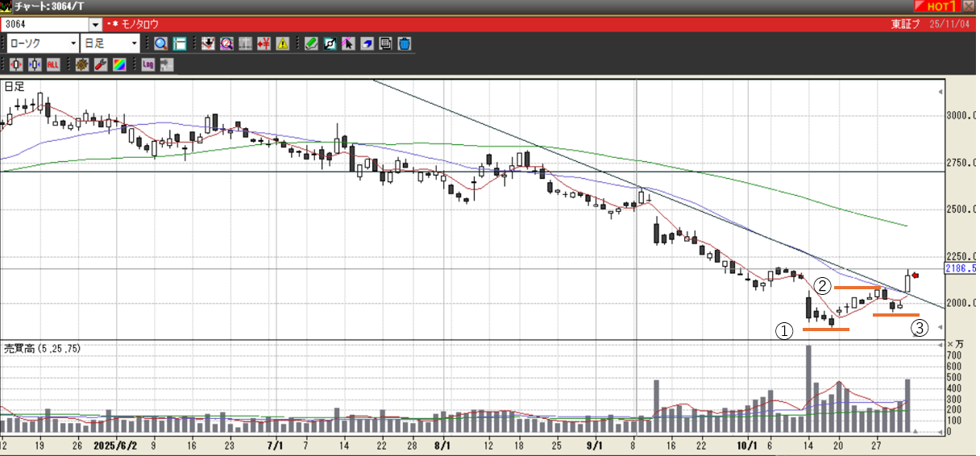Open the 日足 timeframe dropdown
The height and width of the screenshot is (456, 980).
click(134, 44)
